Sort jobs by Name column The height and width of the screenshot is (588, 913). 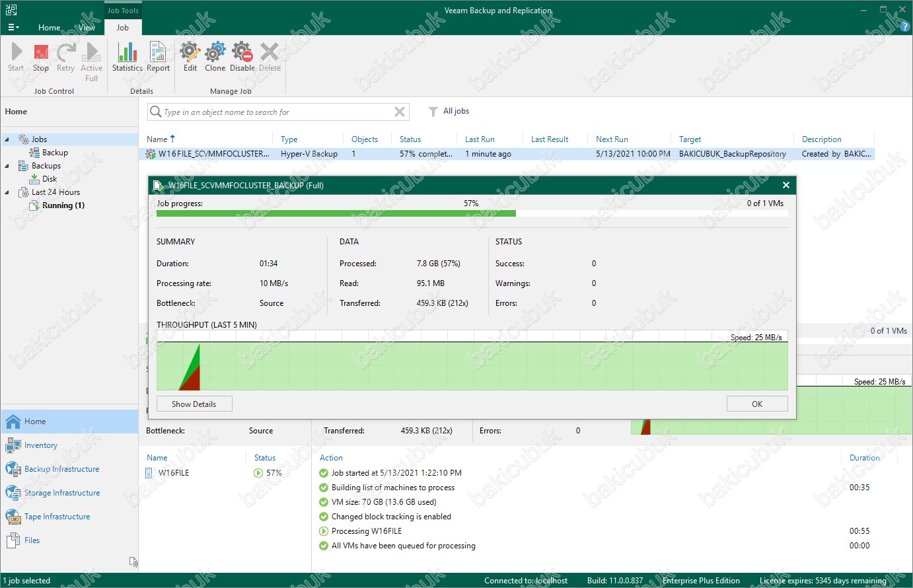pyautogui.click(x=157, y=139)
